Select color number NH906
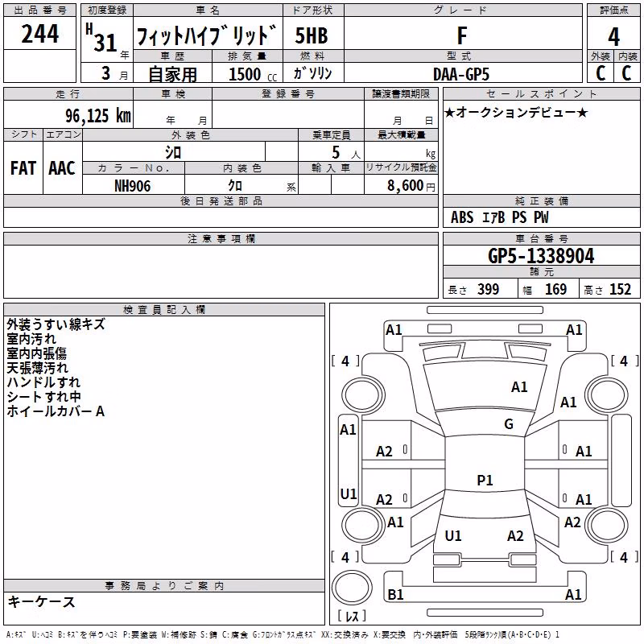 click(x=132, y=186)
